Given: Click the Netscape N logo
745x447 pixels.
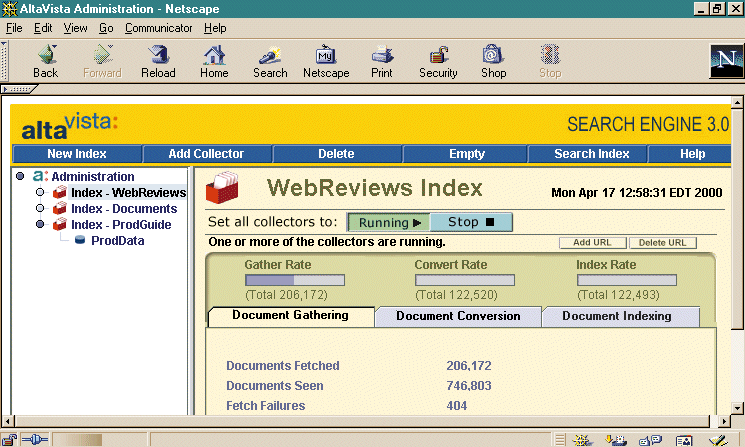Looking at the screenshot, I should click(x=726, y=61).
